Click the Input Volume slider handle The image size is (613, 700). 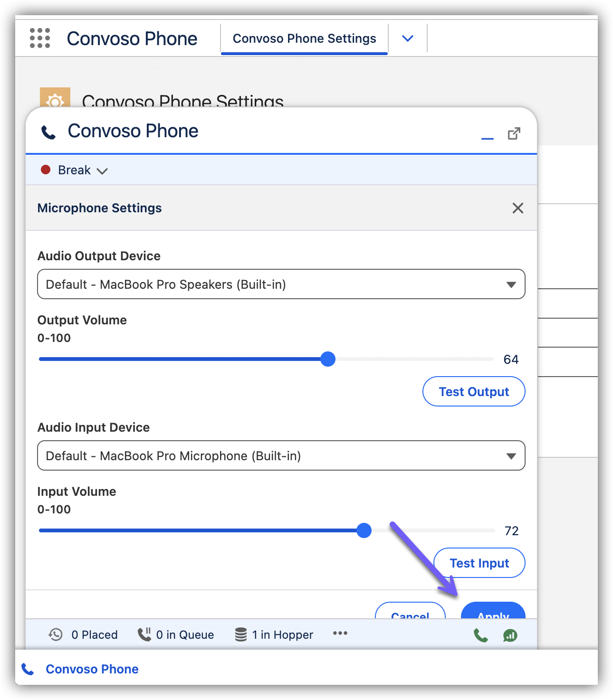point(364,530)
